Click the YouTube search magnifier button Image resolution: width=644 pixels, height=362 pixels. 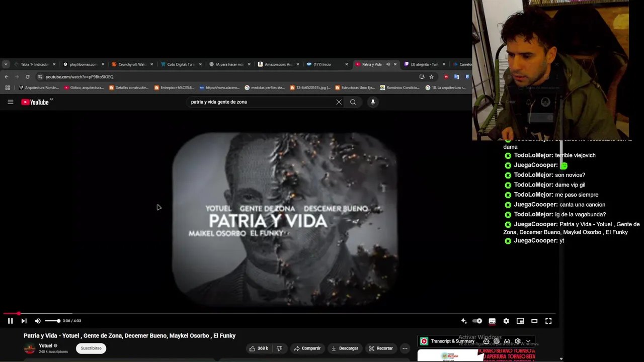[353, 102]
